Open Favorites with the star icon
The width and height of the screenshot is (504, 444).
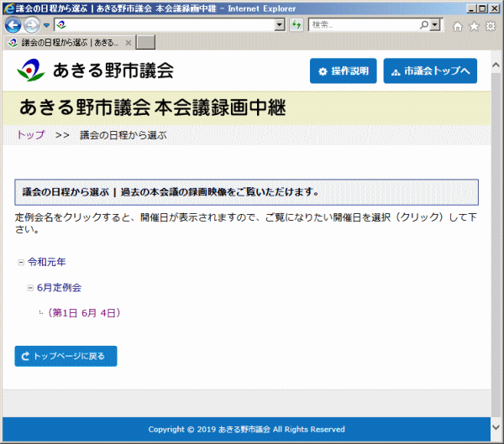click(x=474, y=26)
